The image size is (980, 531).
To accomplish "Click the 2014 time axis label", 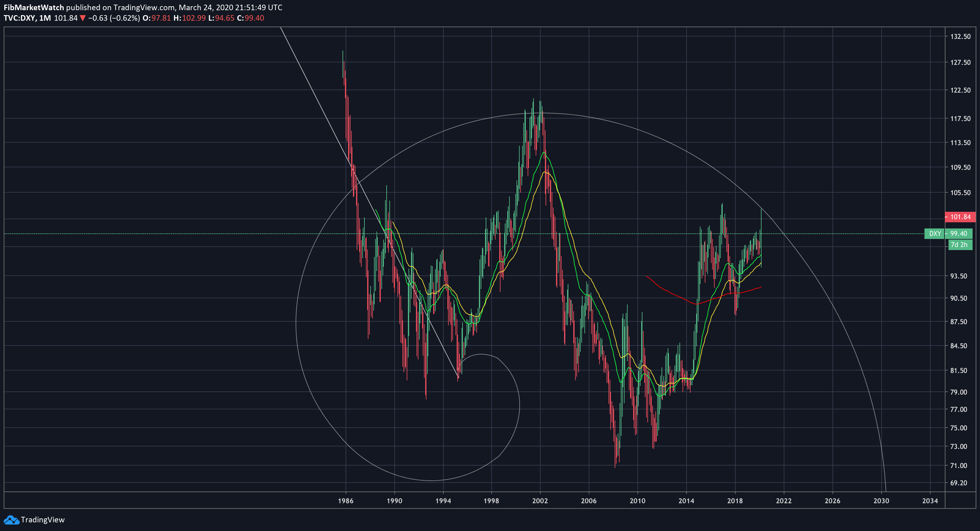I will [686, 501].
